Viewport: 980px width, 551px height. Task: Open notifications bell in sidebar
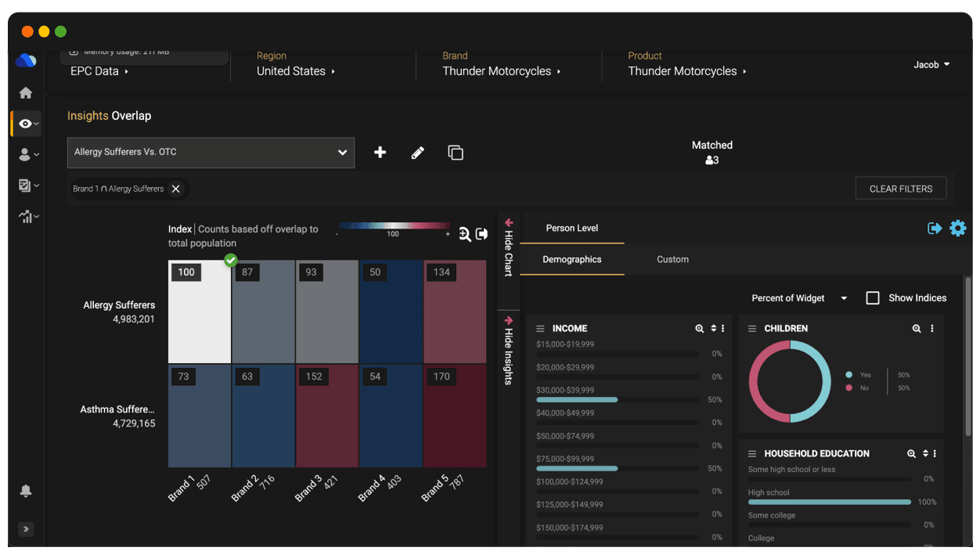[26, 491]
